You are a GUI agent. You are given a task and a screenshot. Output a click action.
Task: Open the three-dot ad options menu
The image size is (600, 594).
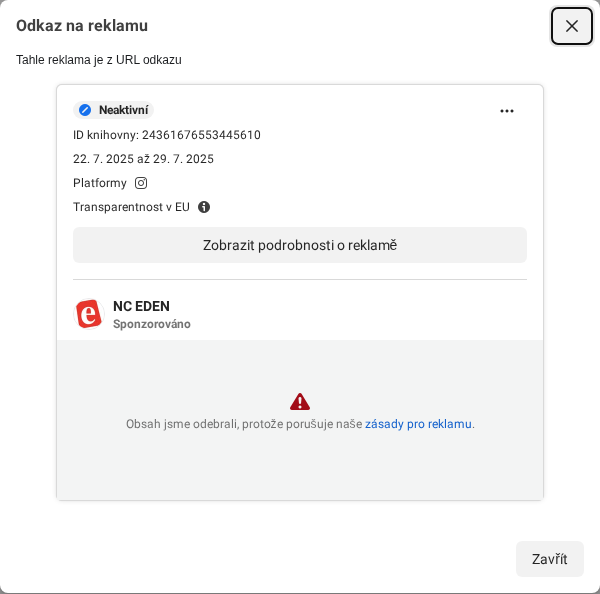pos(507,111)
